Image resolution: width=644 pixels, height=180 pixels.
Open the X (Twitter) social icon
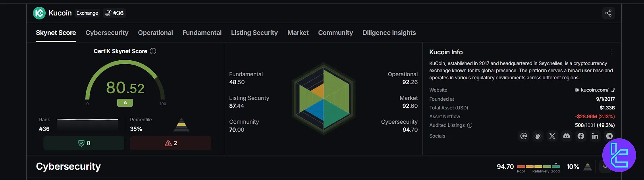[x=552, y=136]
